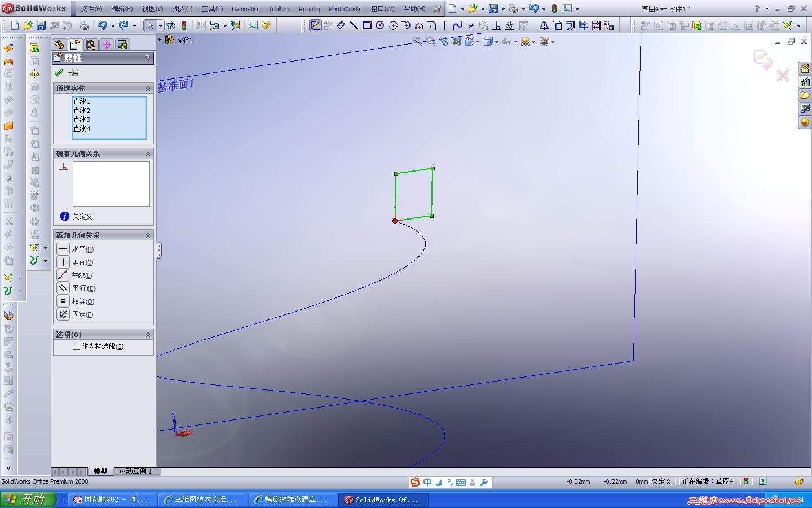Viewport: 812px width, 508px height.
Task: Cancel the sketch with the red X
Action: tap(783, 76)
